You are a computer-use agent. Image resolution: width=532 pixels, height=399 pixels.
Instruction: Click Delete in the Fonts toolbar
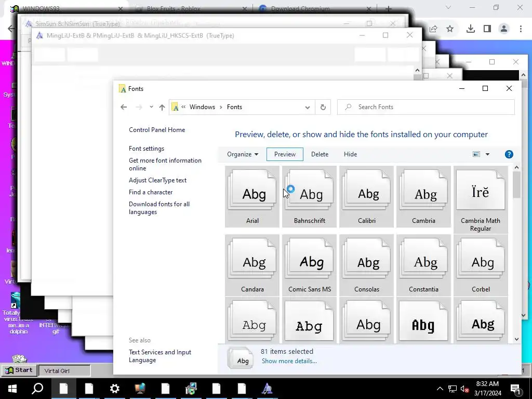tap(320, 154)
